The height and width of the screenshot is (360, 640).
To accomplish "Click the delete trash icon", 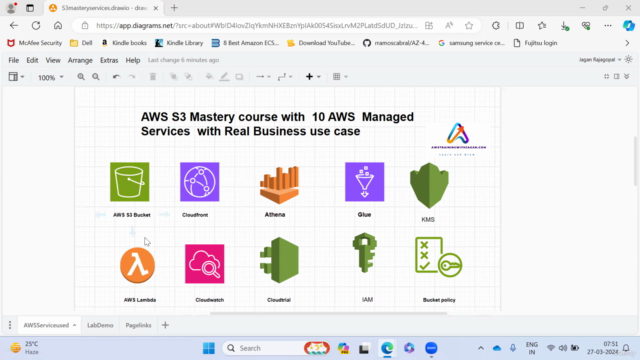I will 153,77.
